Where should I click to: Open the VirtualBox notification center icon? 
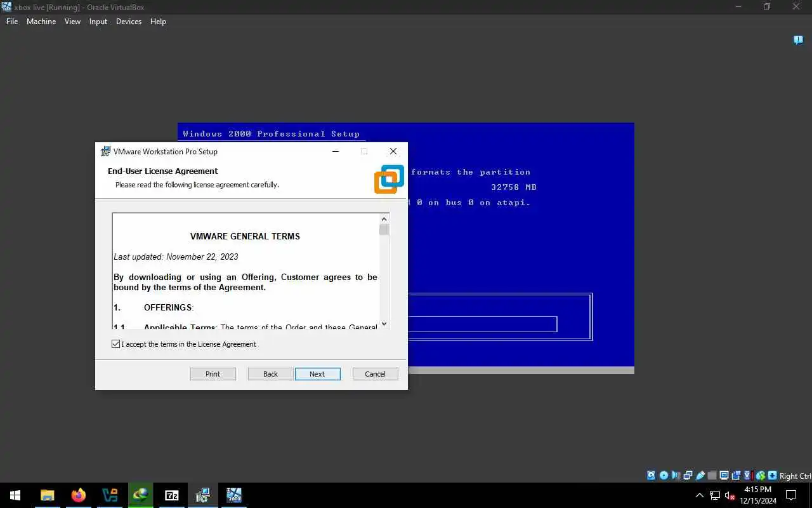click(798, 40)
